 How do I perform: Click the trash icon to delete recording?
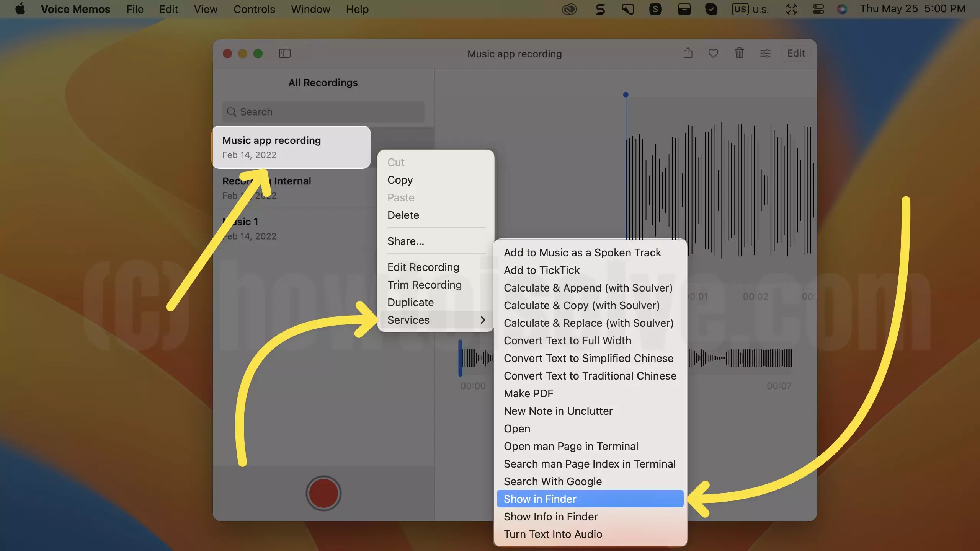tap(739, 53)
